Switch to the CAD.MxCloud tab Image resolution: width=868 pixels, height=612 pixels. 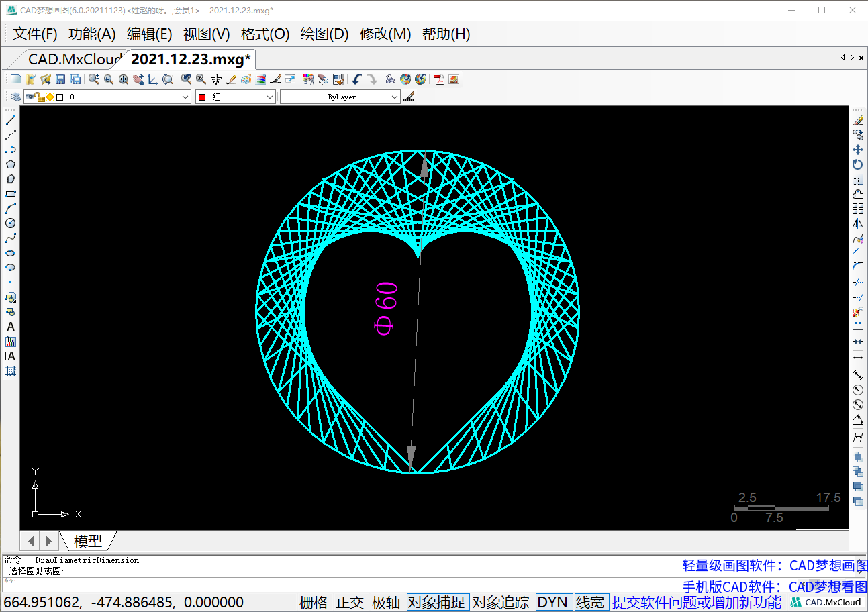[73, 59]
